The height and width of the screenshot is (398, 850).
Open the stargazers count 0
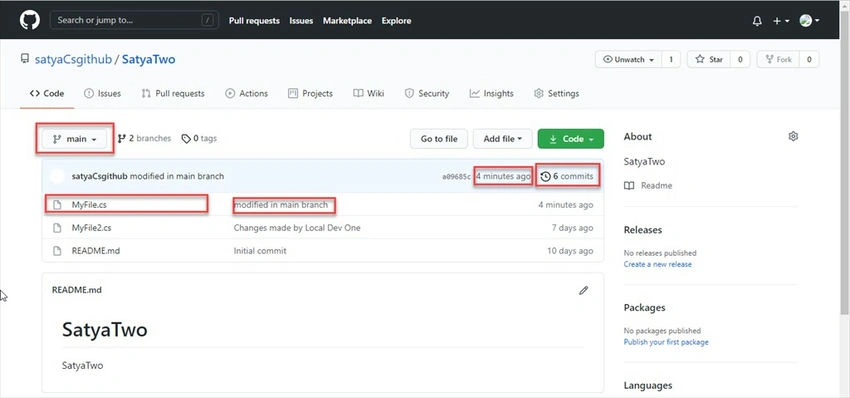coord(740,60)
